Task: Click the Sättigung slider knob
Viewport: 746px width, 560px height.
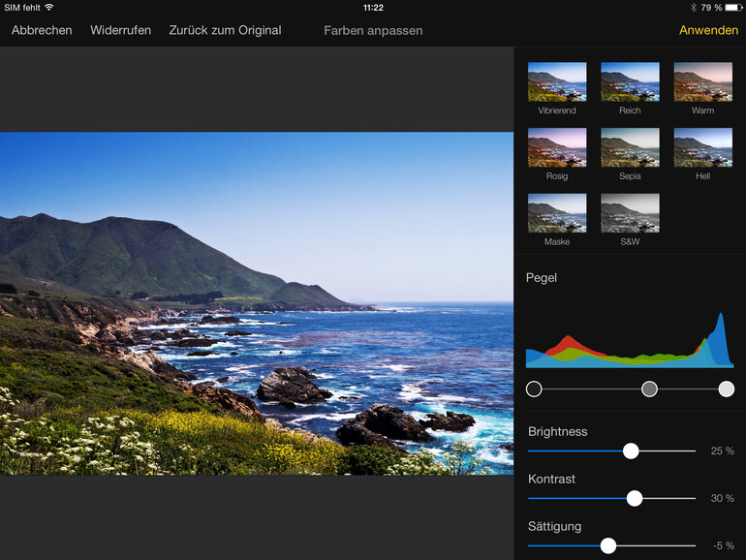Action: [608, 545]
